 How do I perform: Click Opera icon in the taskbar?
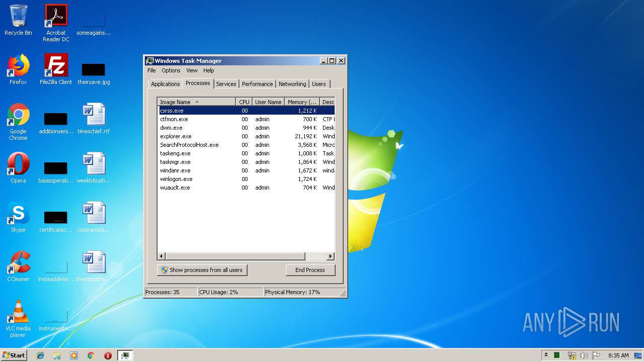108,355
